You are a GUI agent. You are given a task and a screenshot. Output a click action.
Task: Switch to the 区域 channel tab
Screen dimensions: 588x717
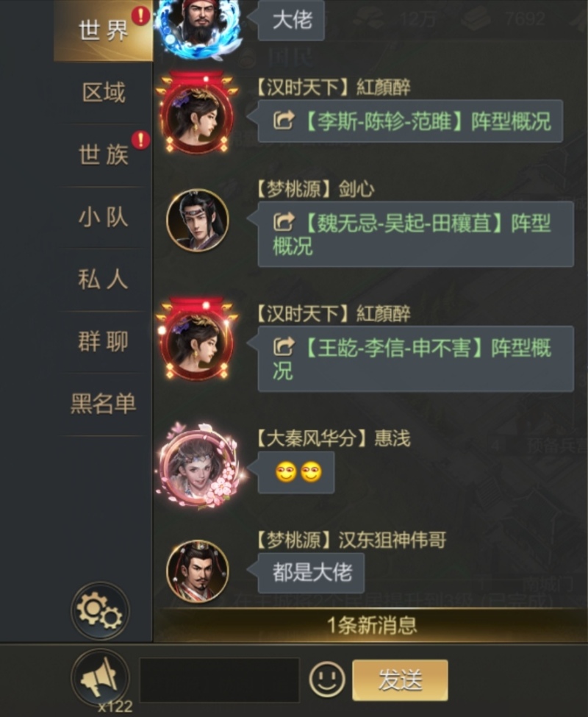tap(103, 93)
